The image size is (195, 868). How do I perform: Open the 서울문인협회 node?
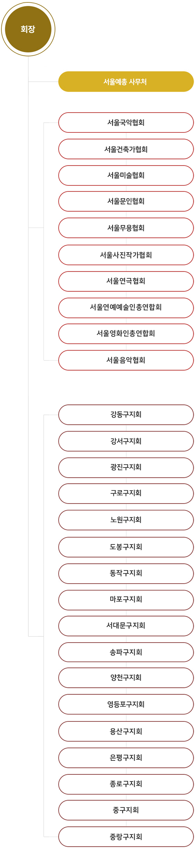126,201
